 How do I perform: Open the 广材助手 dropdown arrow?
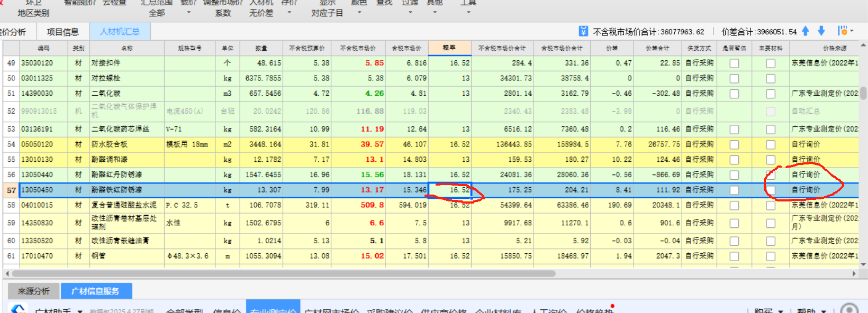[80, 311]
